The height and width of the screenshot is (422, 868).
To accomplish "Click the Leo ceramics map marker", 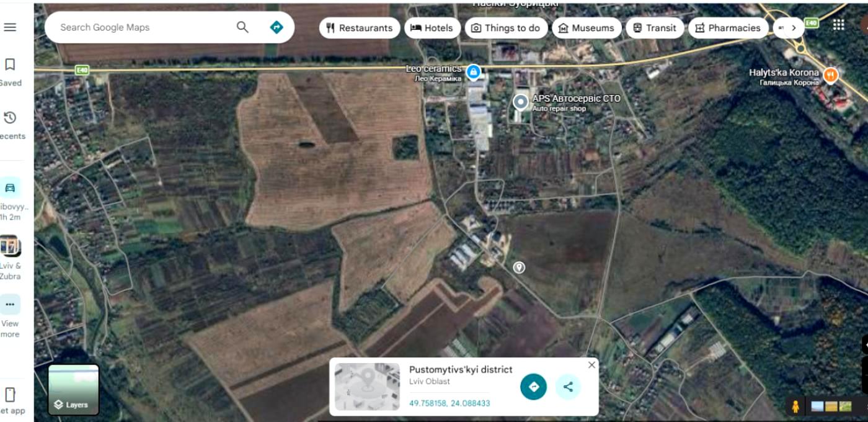I will pyautogui.click(x=474, y=72).
